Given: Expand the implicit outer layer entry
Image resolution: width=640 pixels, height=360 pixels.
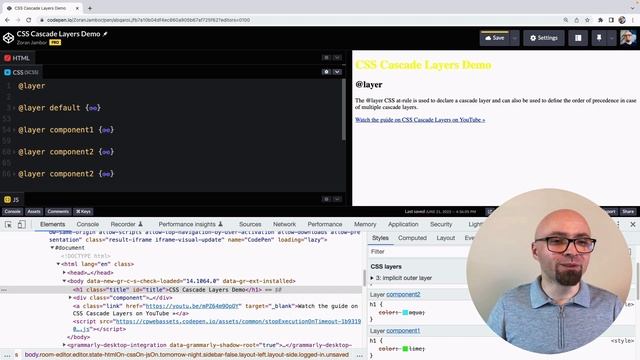Looking at the screenshot, I should [x=372, y=278].
